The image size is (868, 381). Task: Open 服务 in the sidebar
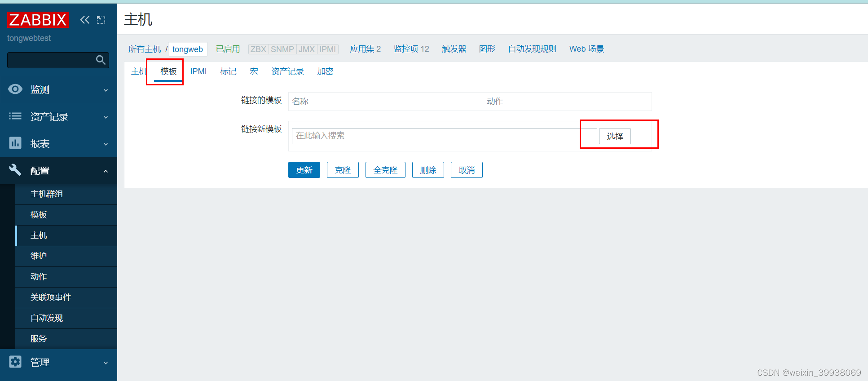[x=66, y=339]
